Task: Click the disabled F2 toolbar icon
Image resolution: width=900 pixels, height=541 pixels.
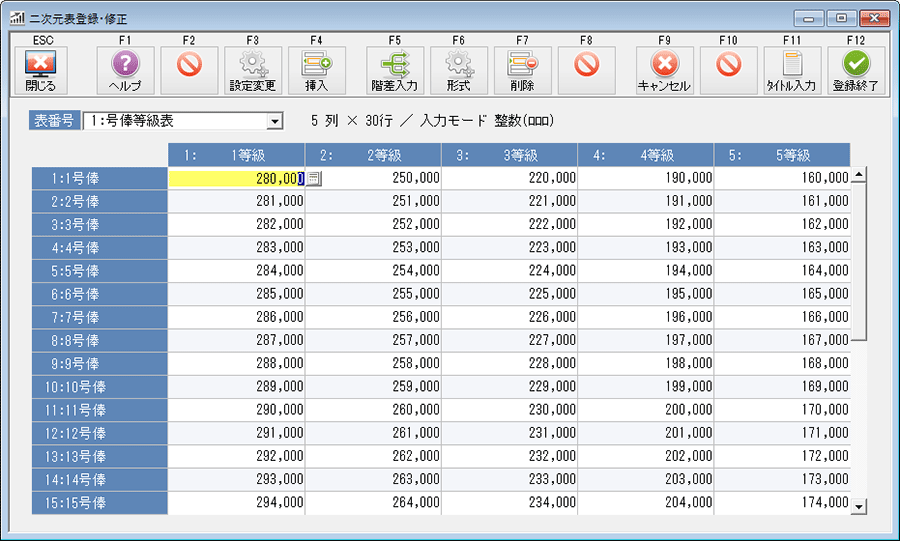Action: pos(189,71)
